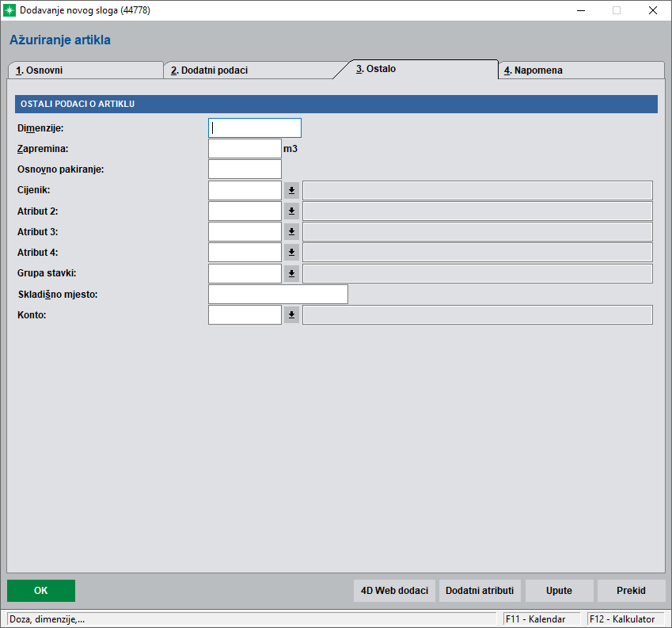
Task: Click the Upute help button
Action: click(560, 591)
